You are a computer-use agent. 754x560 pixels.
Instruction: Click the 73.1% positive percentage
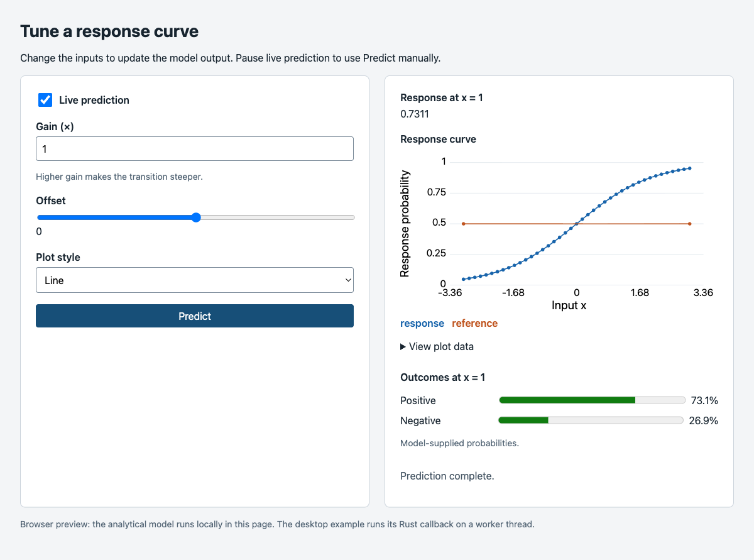tap(704, 400)
